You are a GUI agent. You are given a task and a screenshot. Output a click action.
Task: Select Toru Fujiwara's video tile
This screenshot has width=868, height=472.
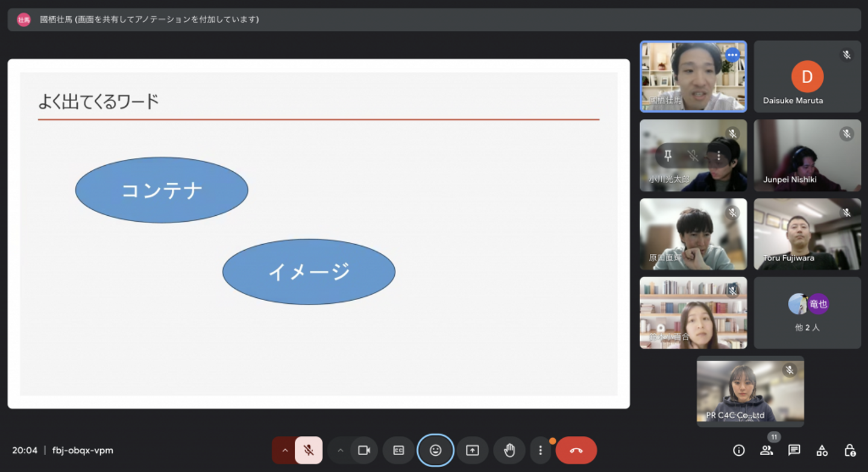tap(807, 234)
